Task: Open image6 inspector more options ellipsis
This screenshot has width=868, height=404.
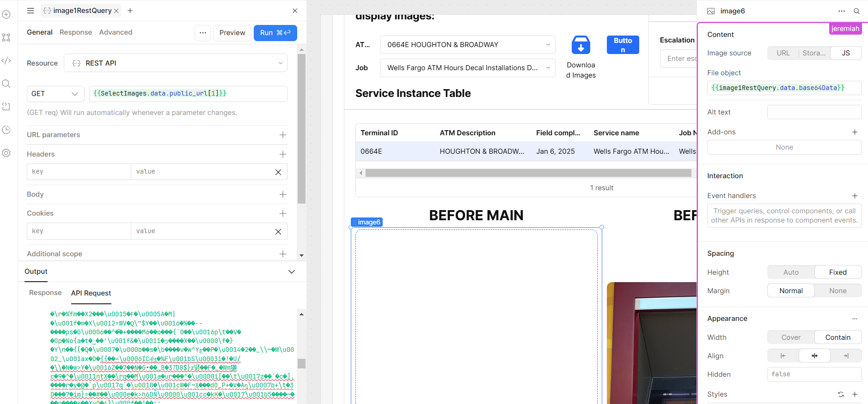Action: coord(842,11)
